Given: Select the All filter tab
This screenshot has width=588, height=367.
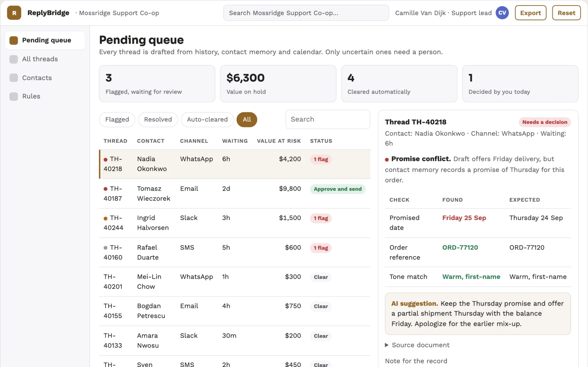Looking at the screenshot, I should (247, 119).
